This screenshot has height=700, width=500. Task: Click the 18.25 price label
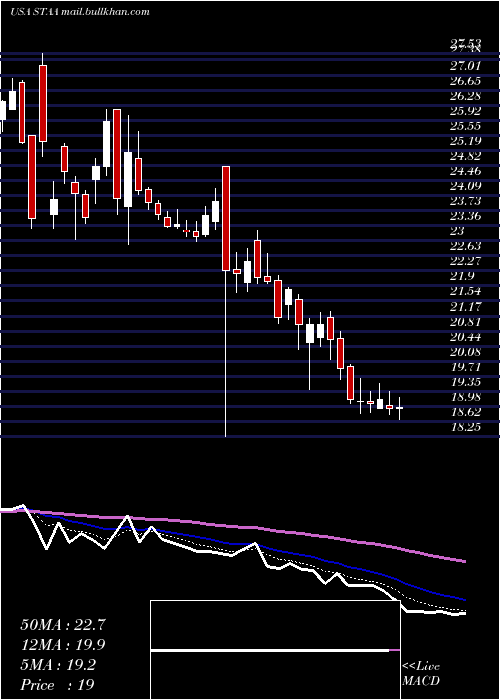point(465,427)
